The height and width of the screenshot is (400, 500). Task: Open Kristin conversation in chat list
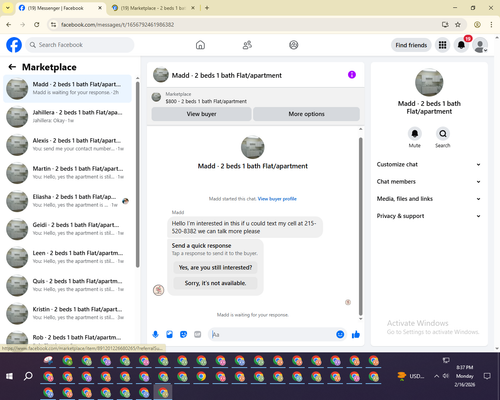coord(68,313)
